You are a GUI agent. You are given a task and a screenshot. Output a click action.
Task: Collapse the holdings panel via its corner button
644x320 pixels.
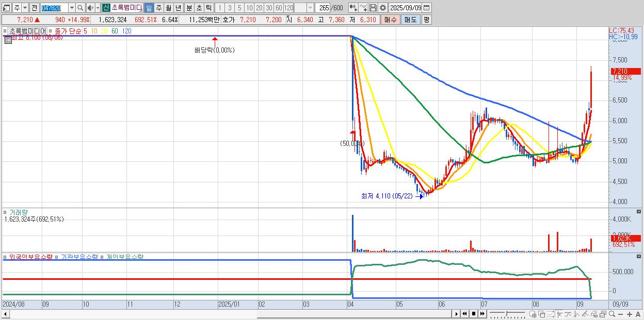click(639, 257)
